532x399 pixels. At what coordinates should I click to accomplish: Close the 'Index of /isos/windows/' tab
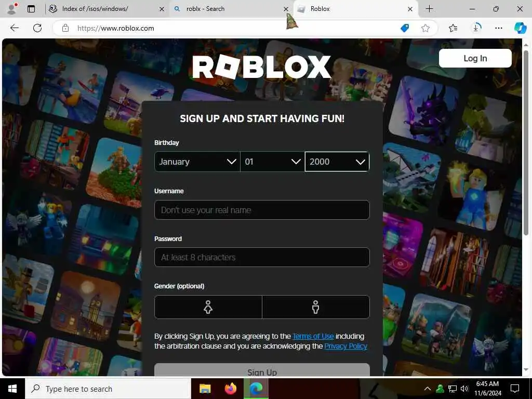pyautogui.click(x=162, y=9)
